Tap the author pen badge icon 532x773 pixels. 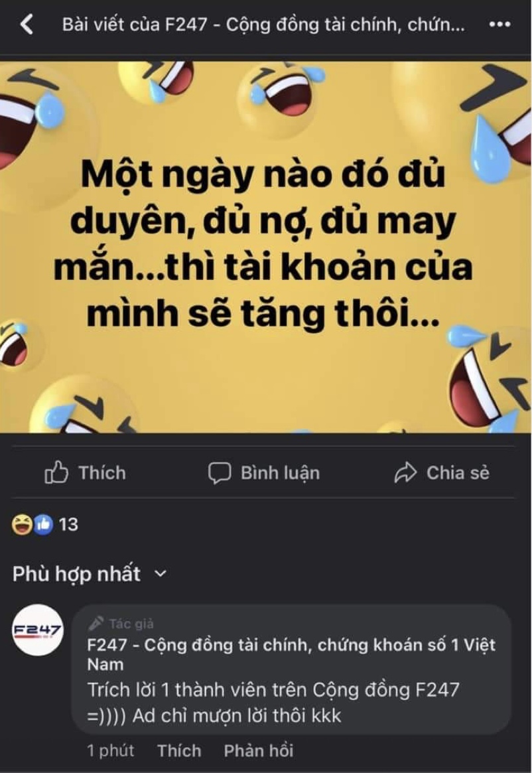(96, 624)
